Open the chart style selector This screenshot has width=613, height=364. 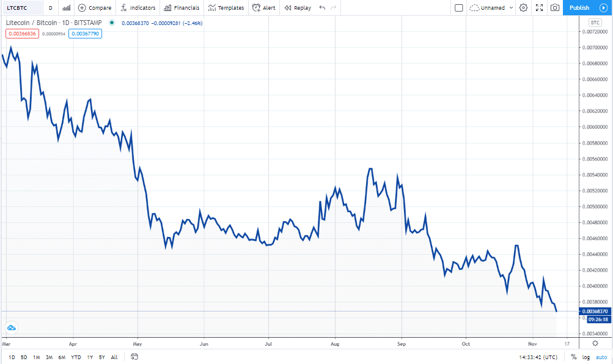65,7
